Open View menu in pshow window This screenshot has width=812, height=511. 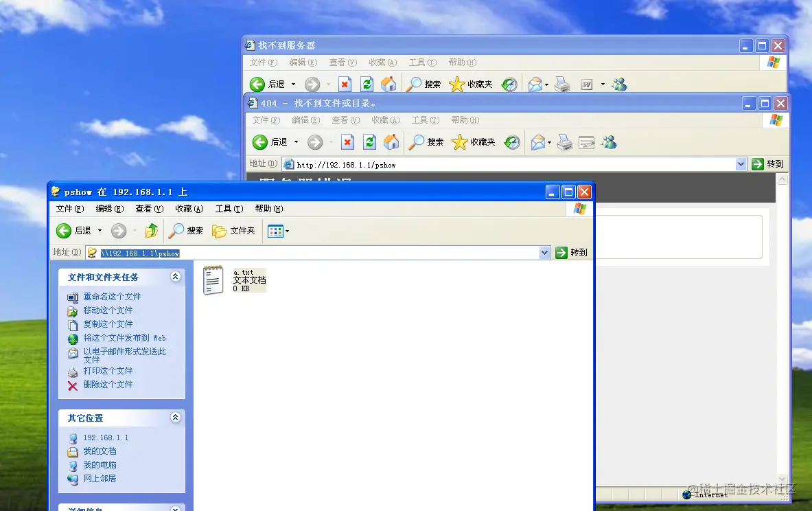[x=149, y=208]
